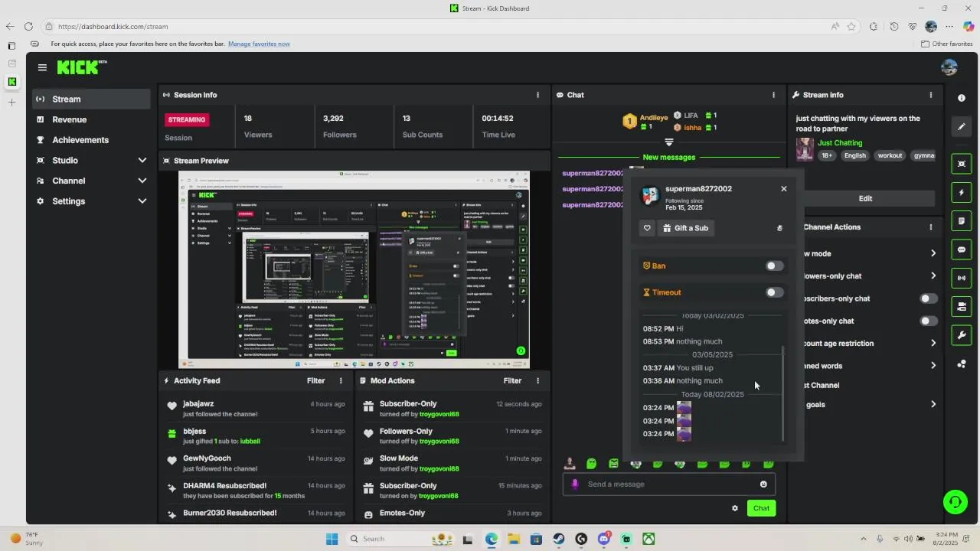This screenshot has height=551, width=980.
Task: Open Achievements in the sidebar
Action: click(x=91, y=140)
